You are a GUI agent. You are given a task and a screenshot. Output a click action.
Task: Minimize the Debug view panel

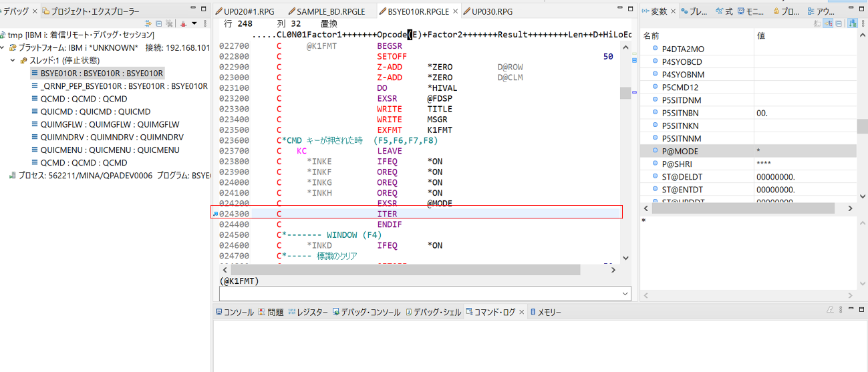click(194, 8)
